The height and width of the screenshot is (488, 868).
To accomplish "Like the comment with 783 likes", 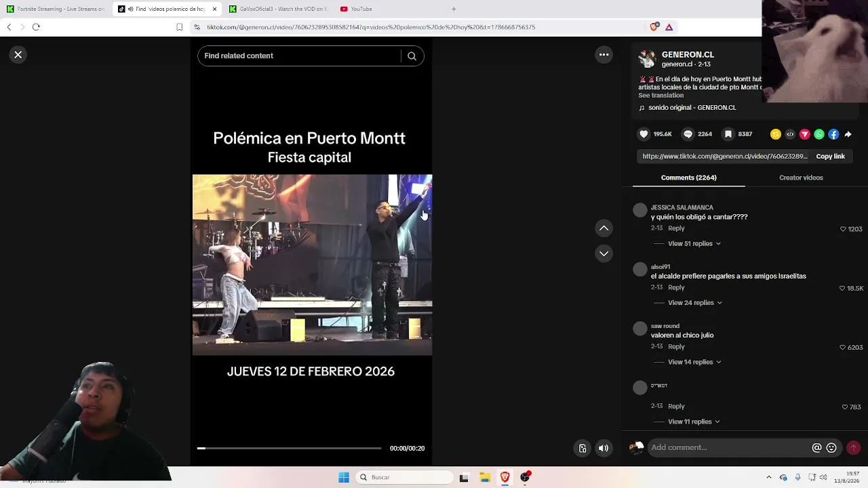I will tap(845, 407).
